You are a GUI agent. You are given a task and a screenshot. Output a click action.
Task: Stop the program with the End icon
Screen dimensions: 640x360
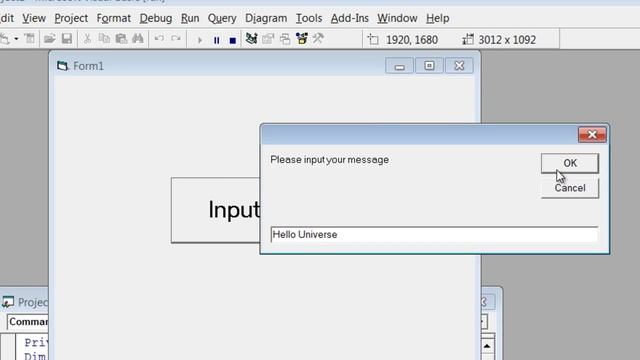pos(233,40)
